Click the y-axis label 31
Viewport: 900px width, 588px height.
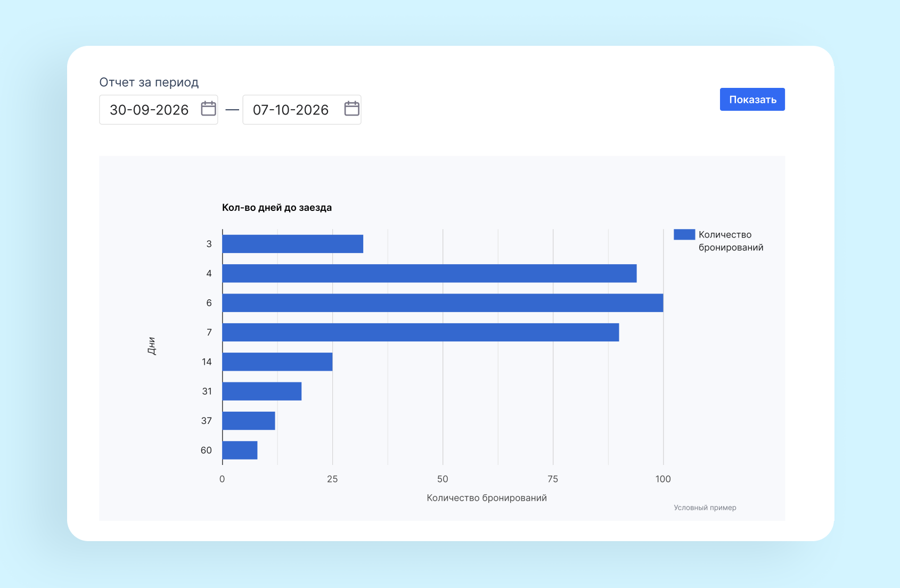click(x=207, y=391)
